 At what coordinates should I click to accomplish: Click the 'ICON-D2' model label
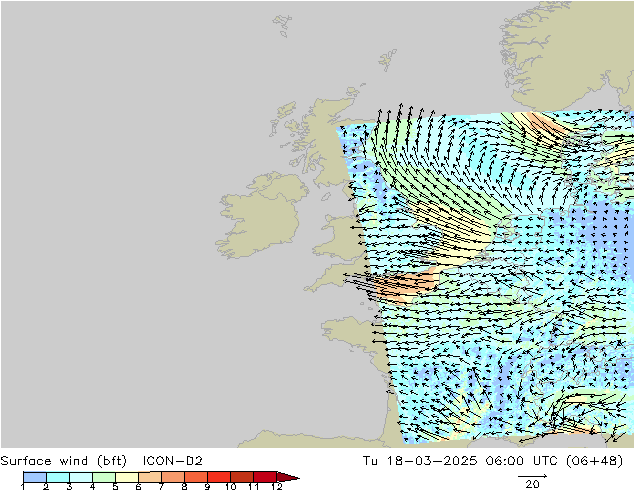(x=172, y=461)
